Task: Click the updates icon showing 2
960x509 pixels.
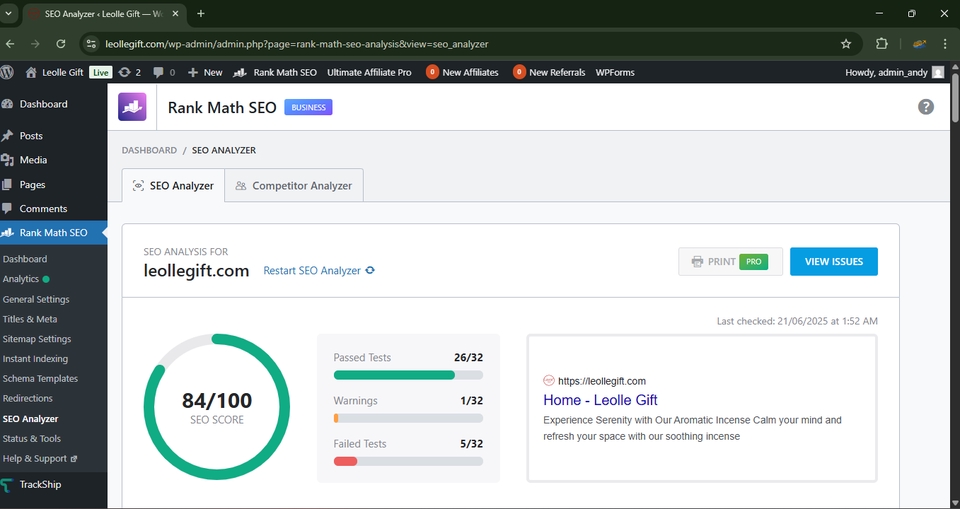Action: pos(130,72)
